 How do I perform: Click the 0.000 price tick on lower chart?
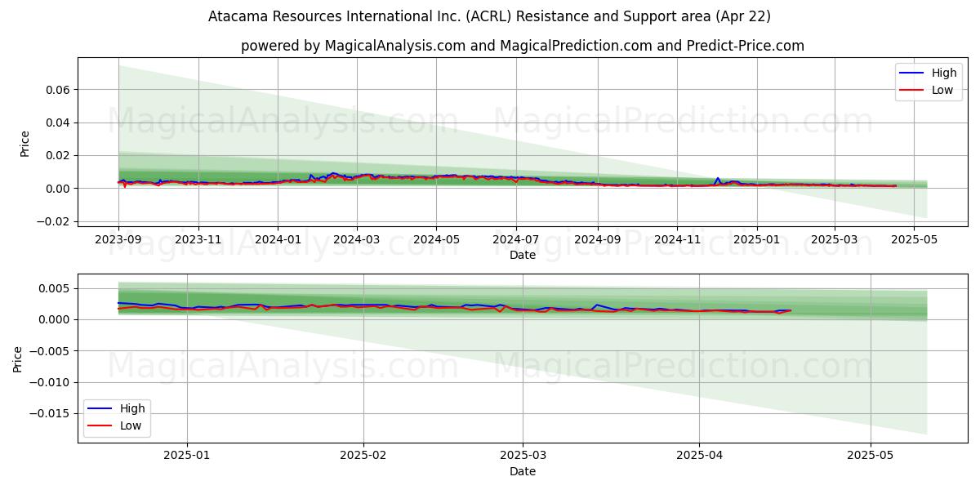[x=56, y=319]
